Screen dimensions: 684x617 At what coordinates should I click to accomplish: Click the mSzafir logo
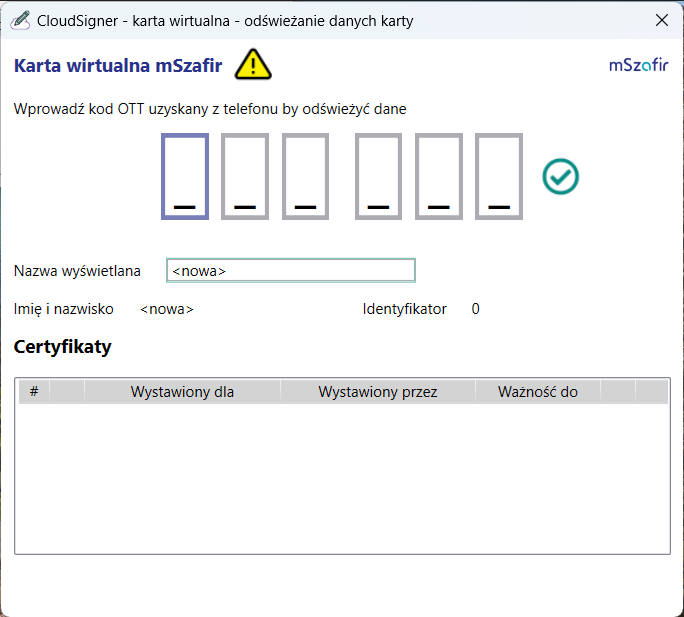pyautogui.click(x=639, y=65)
